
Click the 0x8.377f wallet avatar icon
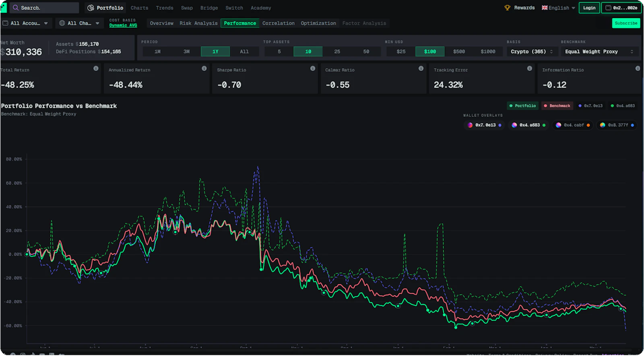click(x=603, y=125)
